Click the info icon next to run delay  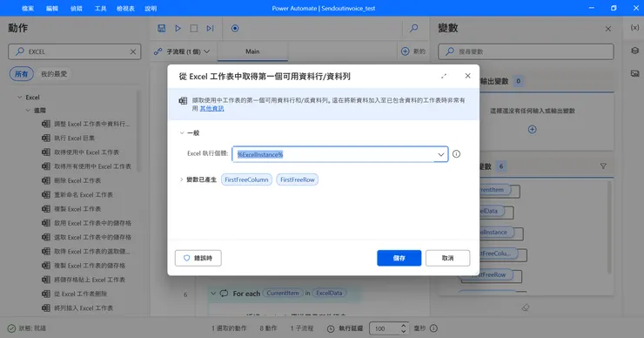(x=433, y=328)
